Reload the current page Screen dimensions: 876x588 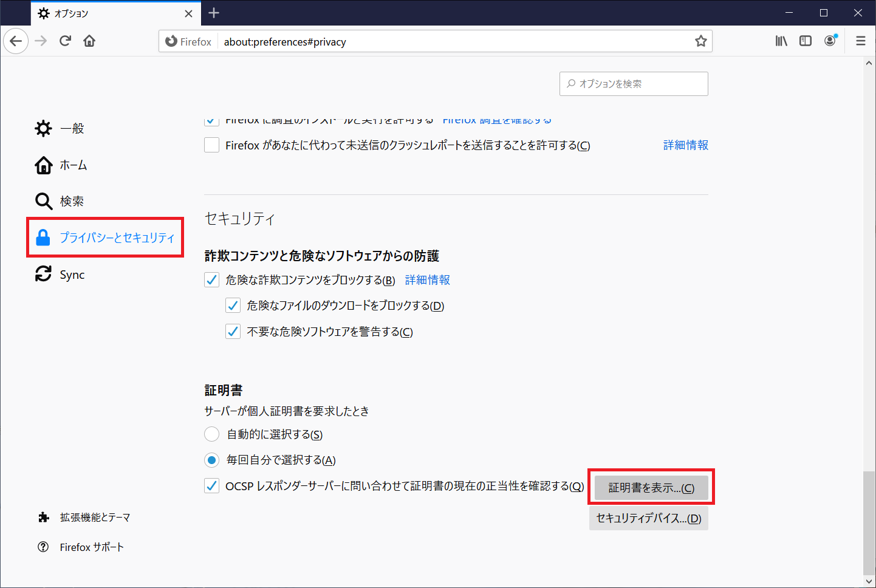[x=65, y=41]
